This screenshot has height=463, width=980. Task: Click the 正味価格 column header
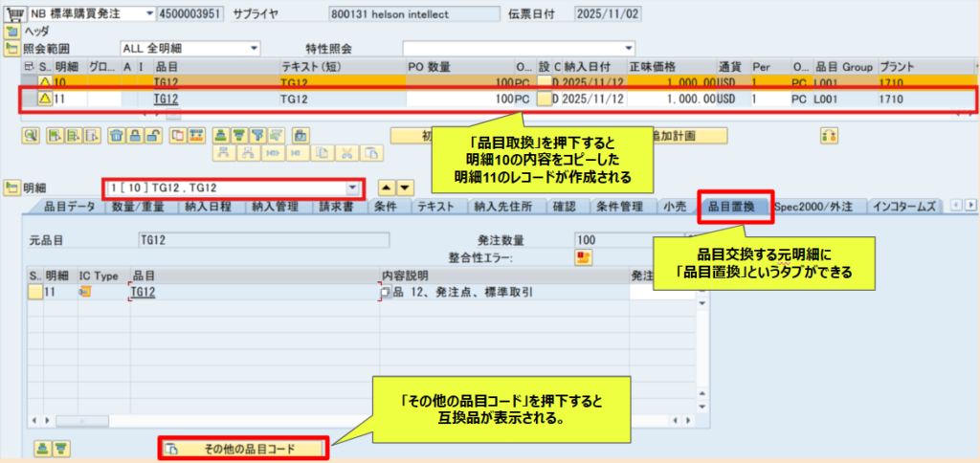671,66
